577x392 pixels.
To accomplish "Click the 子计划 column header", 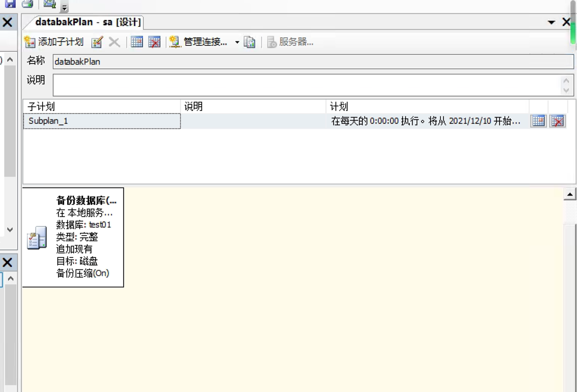I will click(x=102, y=106).
